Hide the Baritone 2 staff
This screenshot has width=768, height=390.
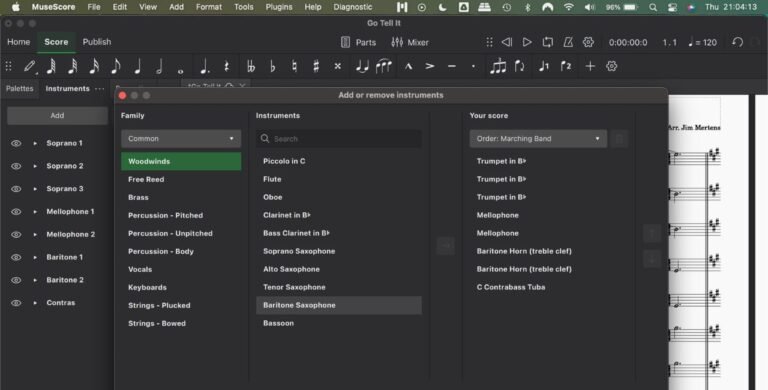pyautogui.click(x=16, y=280)
